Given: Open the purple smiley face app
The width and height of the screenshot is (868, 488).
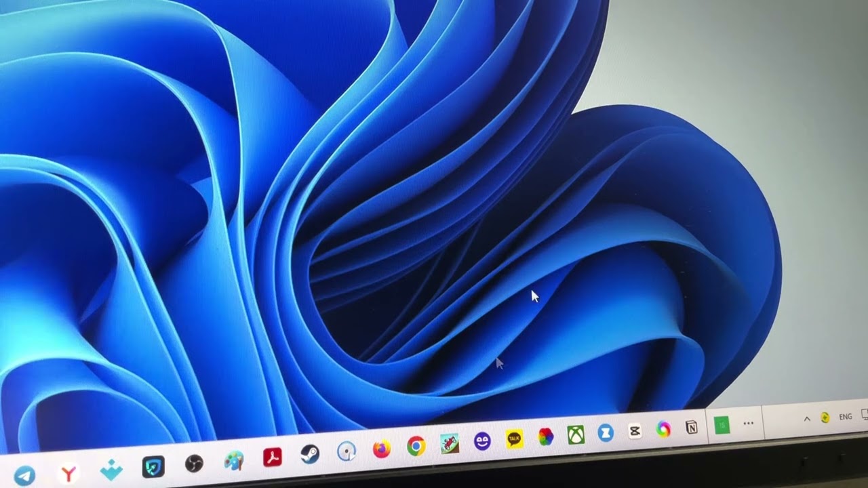Looking at the screenshot, I should click(482, 441).
